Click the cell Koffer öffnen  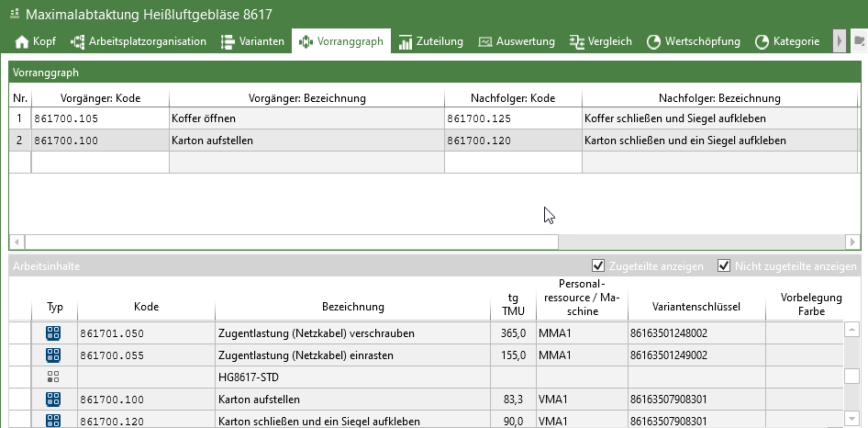[306, 118]
